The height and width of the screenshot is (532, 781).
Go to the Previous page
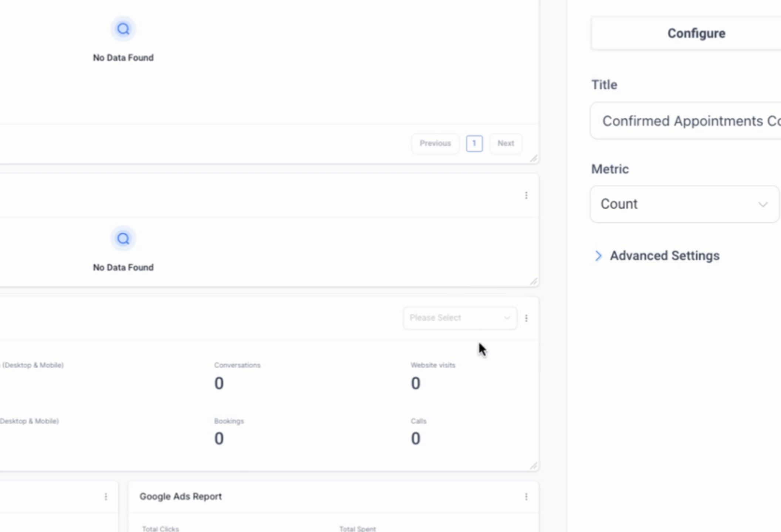[x=435, y=143]
